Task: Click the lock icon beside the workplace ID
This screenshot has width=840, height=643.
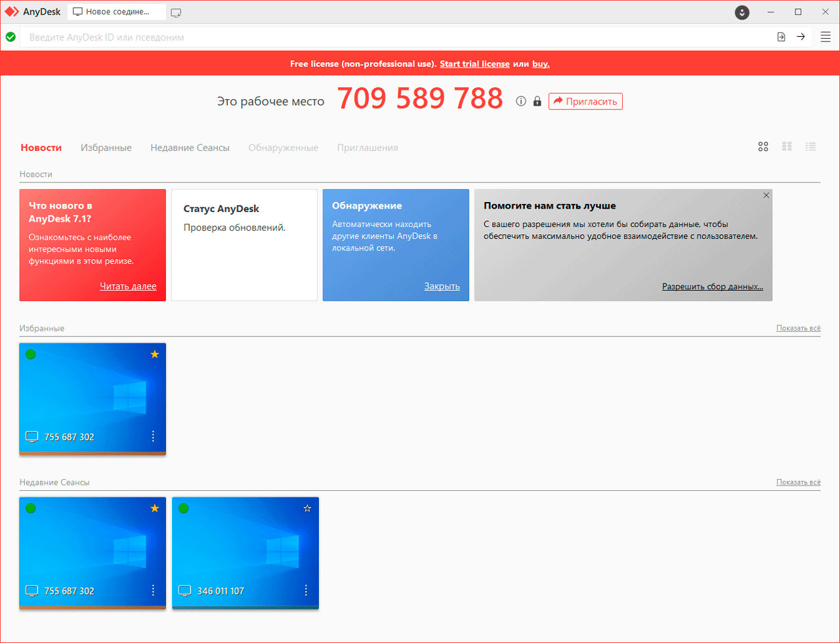Action: (537, 101)
